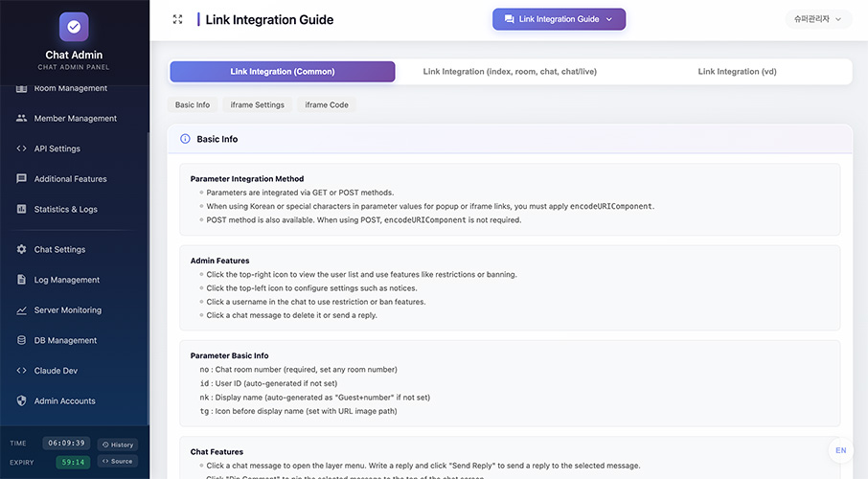Click the EN language button

[841, 450]
